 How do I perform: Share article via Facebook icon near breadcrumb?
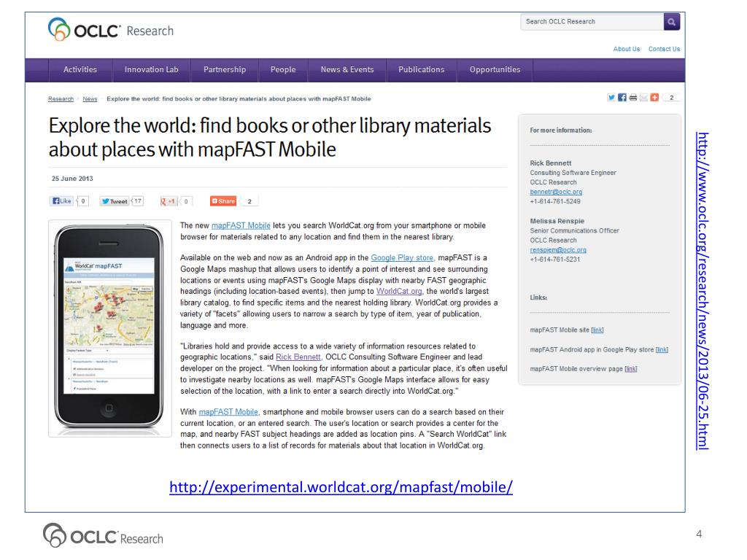click(622, 98)
